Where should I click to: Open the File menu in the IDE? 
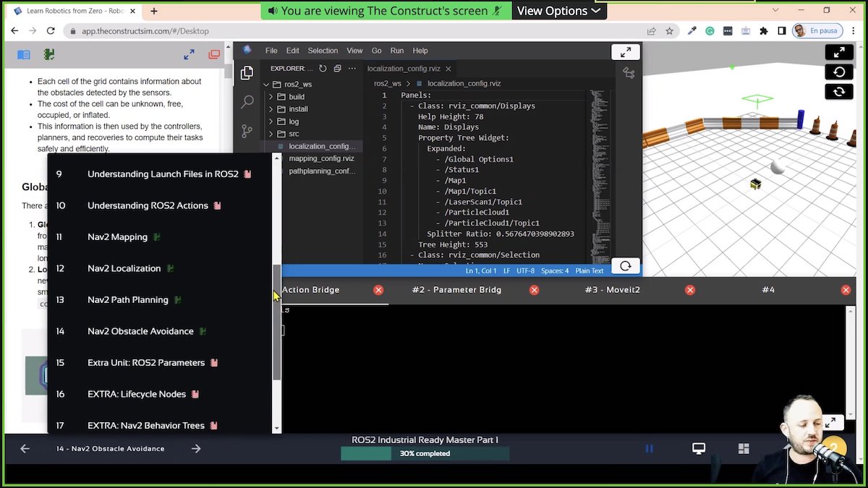click(x=271, y=51)
